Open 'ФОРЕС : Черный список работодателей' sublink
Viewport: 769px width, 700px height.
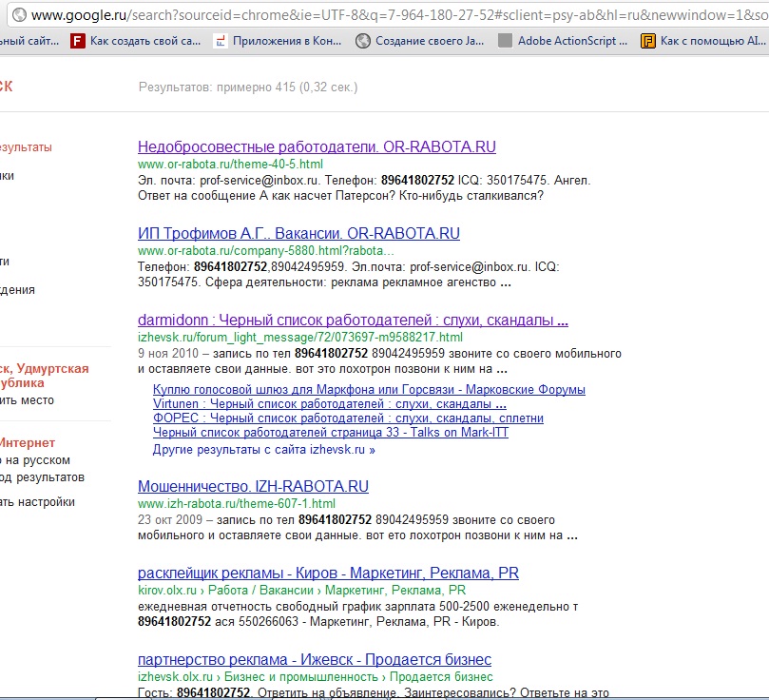tap(348, 418)
